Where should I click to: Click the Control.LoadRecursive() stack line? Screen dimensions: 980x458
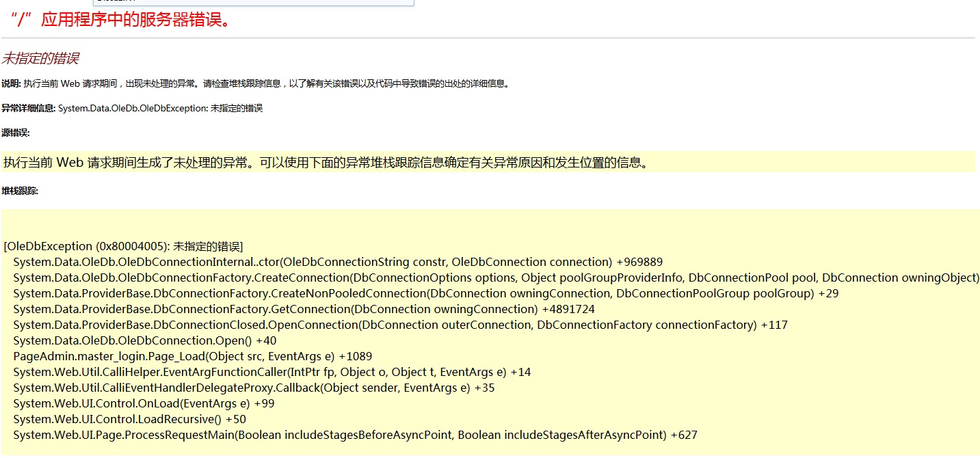click(129, 419)
